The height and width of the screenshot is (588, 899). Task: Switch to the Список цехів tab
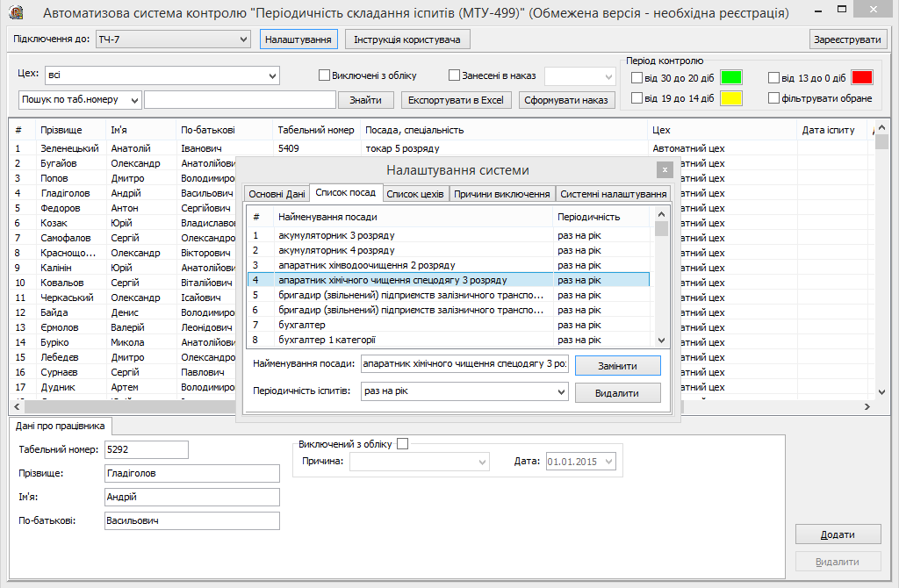[415, 194]
